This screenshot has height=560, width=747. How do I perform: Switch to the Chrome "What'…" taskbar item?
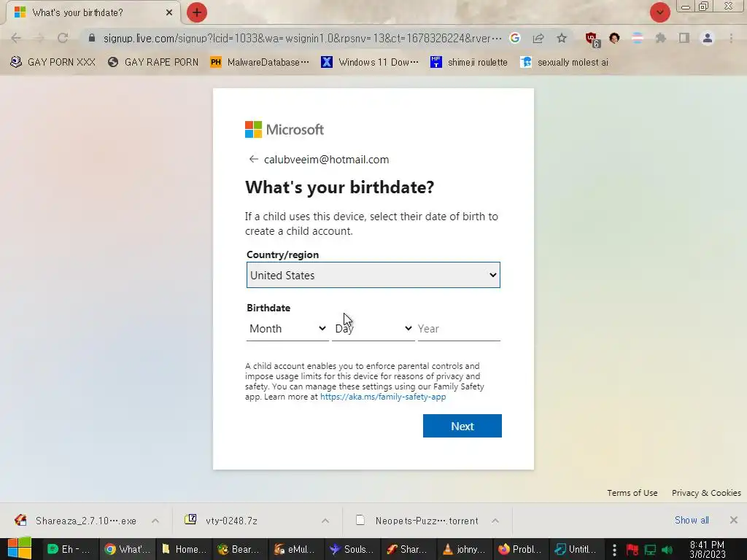coord(127,549)
